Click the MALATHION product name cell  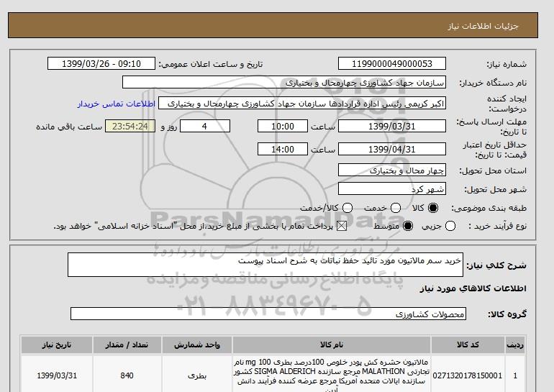tap(332, 375)
